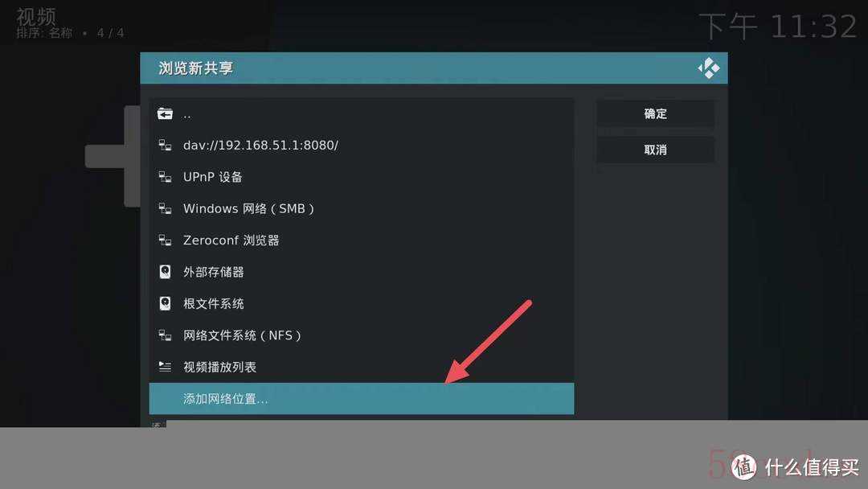Select Zeroconf 浏览器 entry
The width and height of the screenshot is (868, 489).
click(x=362, y=240)
